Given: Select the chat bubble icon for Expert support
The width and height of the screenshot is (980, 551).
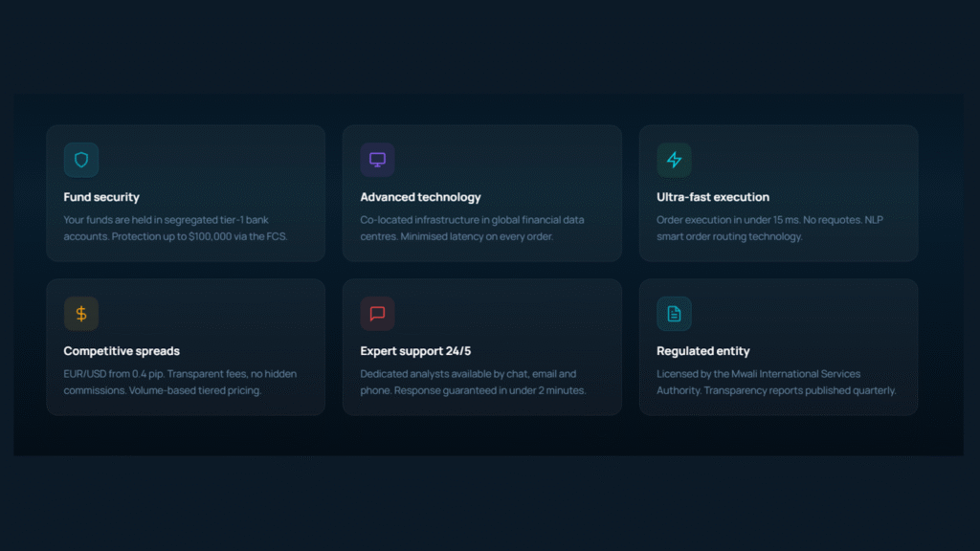Looking at the screenshot, I should [x=377, y=313].
